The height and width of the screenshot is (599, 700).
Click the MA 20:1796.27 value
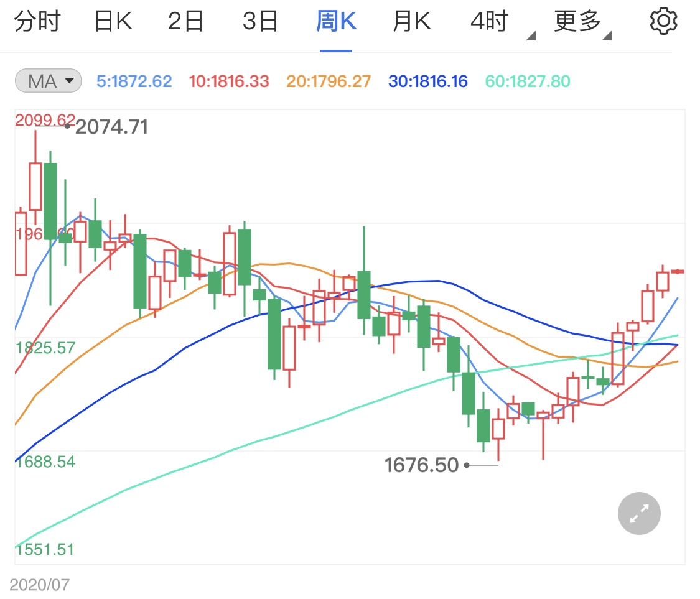pos(328,81)
